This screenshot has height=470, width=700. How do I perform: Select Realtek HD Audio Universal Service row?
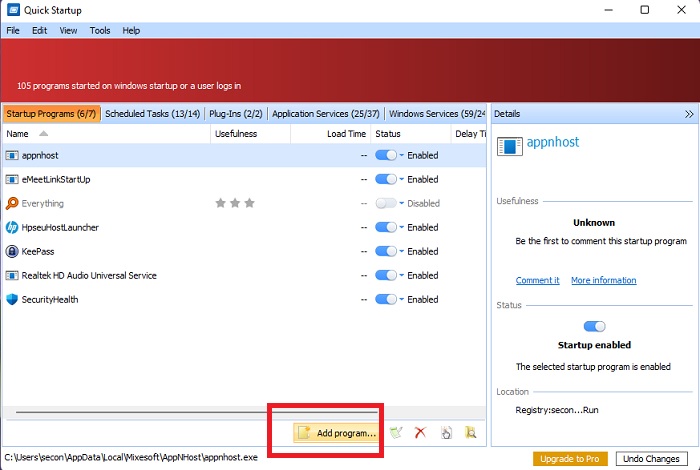[x=244, y=275]
